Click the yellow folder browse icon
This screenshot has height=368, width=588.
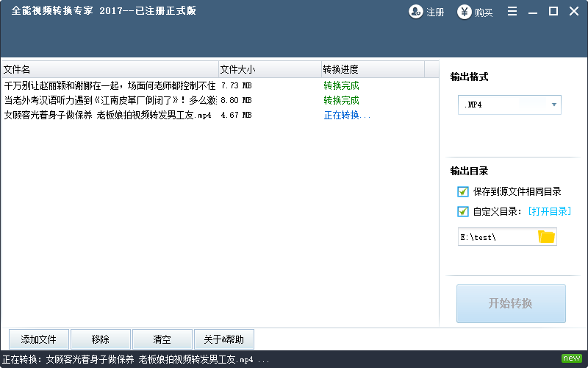(x=546, y=236)
